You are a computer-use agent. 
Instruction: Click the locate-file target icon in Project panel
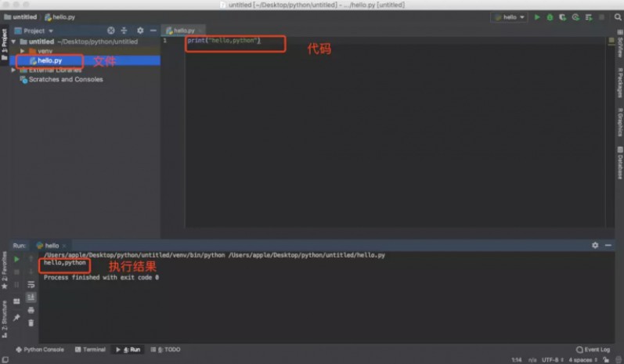coord(110,31)
